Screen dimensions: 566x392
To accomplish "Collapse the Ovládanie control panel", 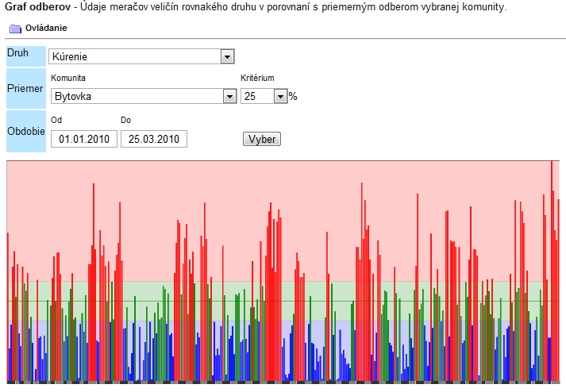I will tap(46, 29).
